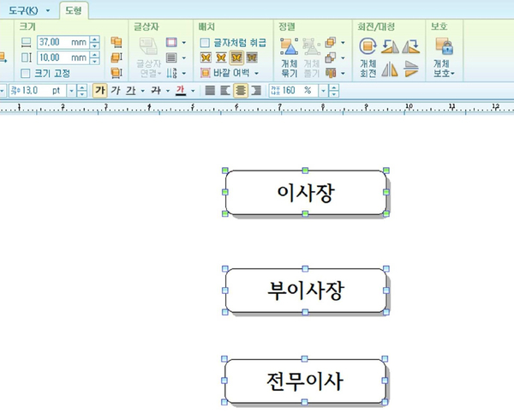Click the line spacing field 160 %
The width and height of the screenshot is (514, 420).
pyautogui.click(x=294, y=91)
